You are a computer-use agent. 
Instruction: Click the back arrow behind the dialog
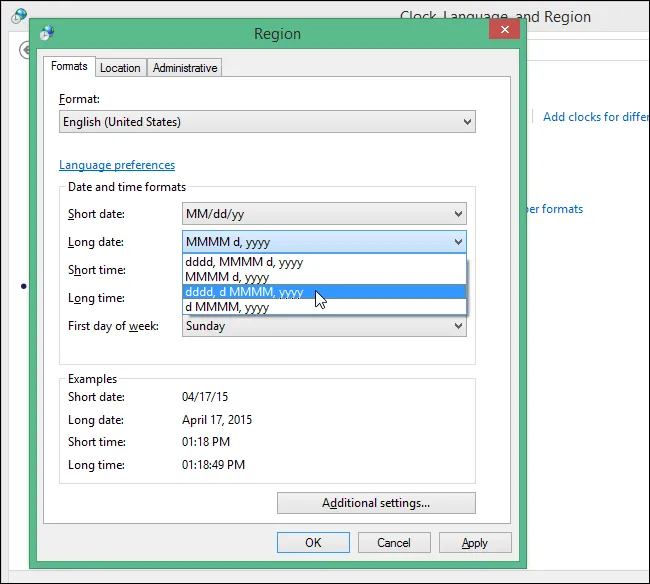[x=25, y=50]
